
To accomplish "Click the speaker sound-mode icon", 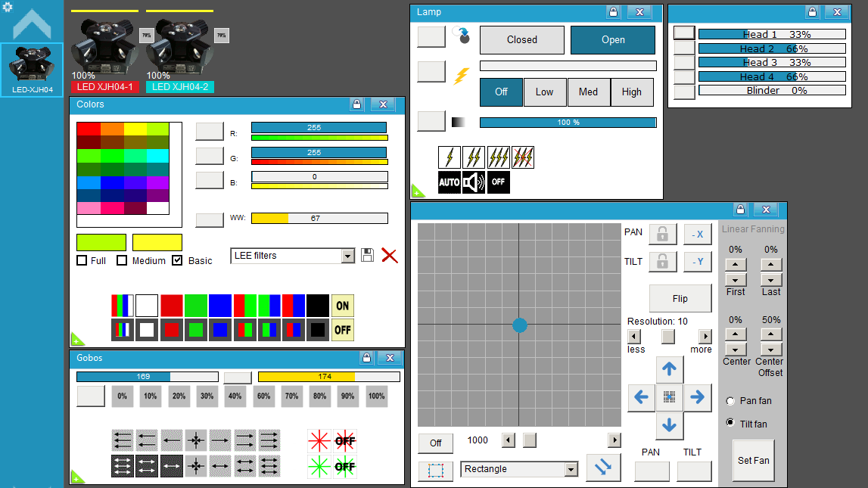I will pyautogui.click(x=474, y=182).
